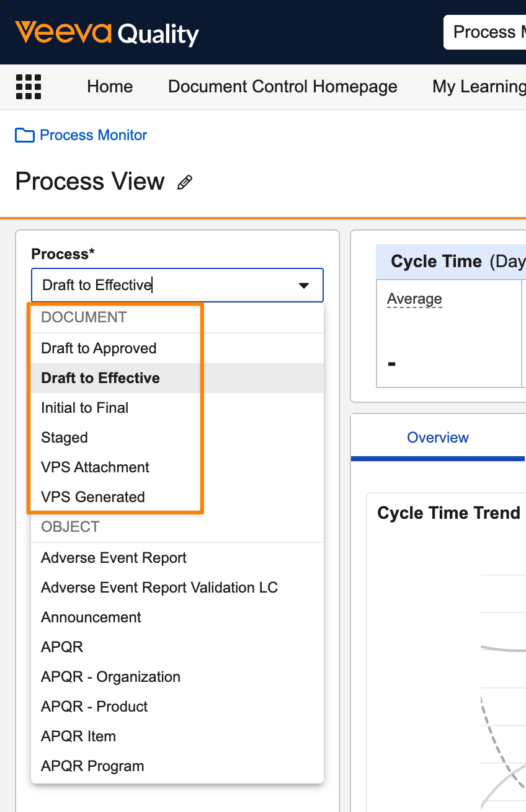Click the Veeva Quality logo
The height and width of the screenshot is (812, 526).
click(107, 33)
